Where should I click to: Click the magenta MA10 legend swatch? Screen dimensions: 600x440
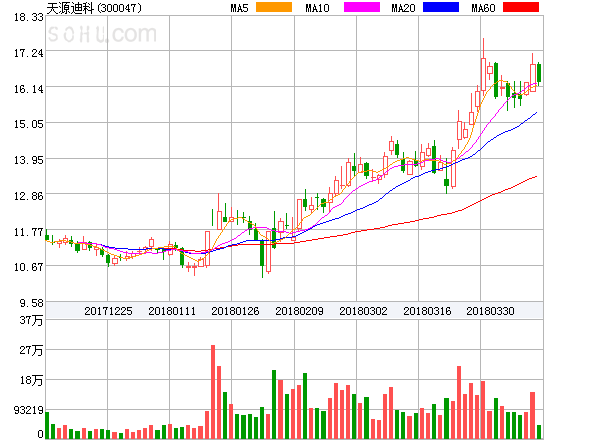tap(362, 7)
